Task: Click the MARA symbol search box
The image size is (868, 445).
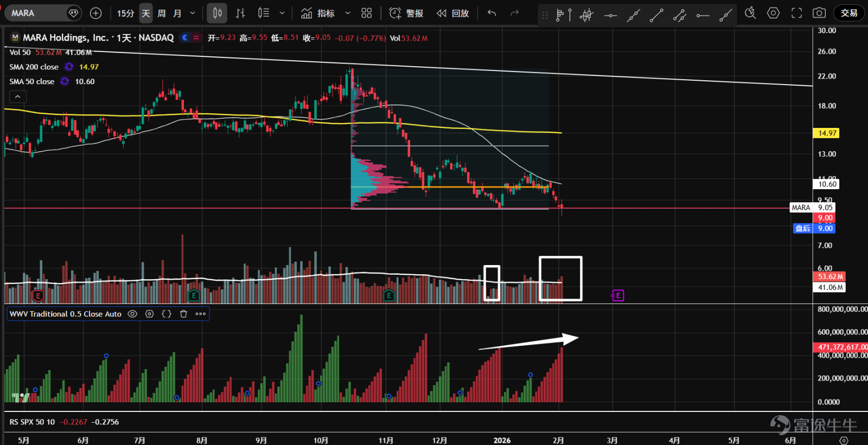Action: [44, 13]
